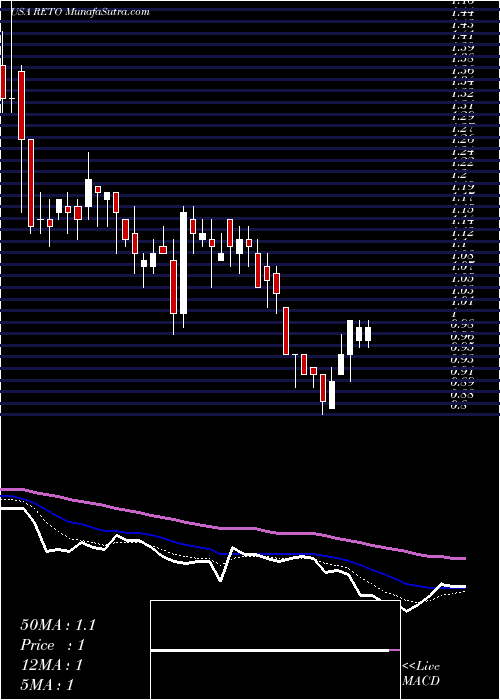Click the 0.91 price axis label

tap(463, 371)
